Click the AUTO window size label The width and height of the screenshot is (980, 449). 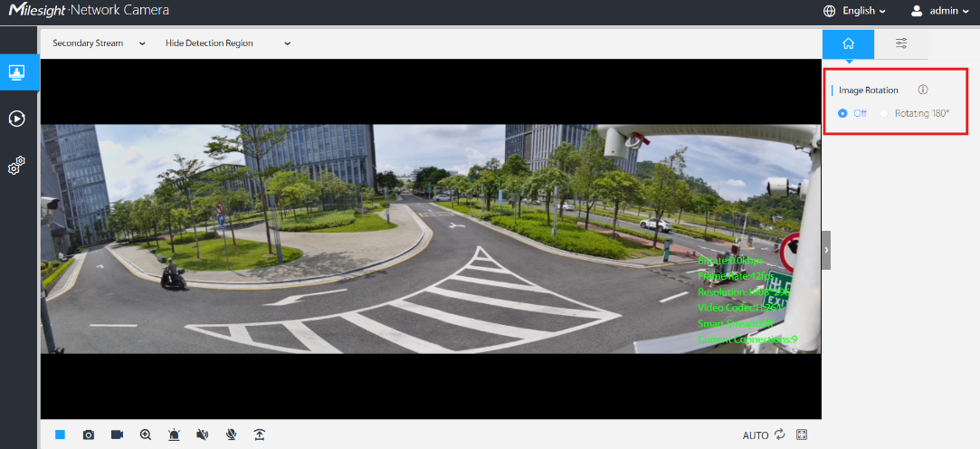click(756, 435)
